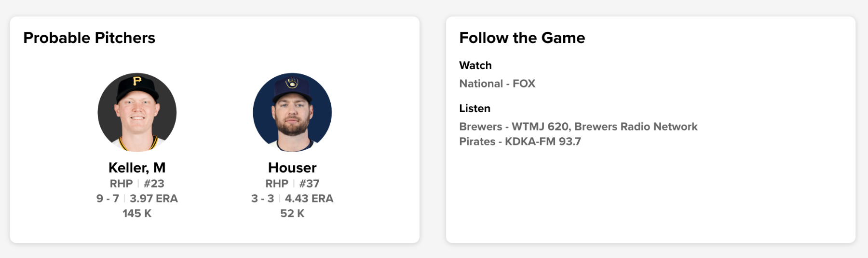Click Keller's 145 K strikeout total
Image resolution: width=868 pixels, height=258 pixels.
(x=137, y=214)
